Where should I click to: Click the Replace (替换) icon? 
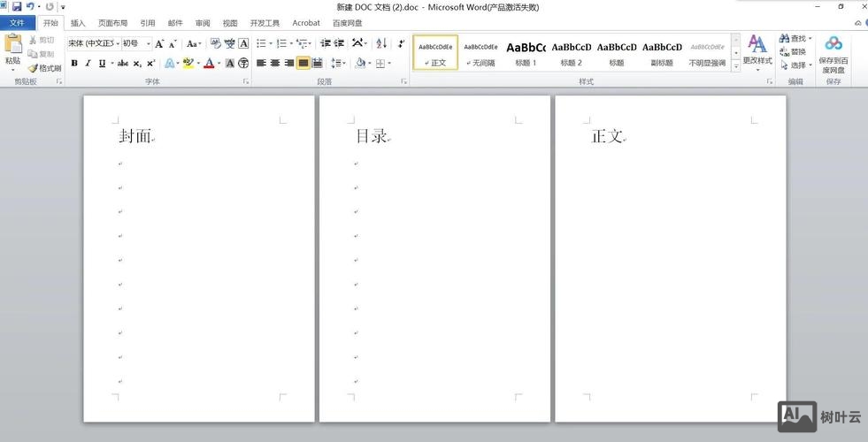tap(784, 51)
